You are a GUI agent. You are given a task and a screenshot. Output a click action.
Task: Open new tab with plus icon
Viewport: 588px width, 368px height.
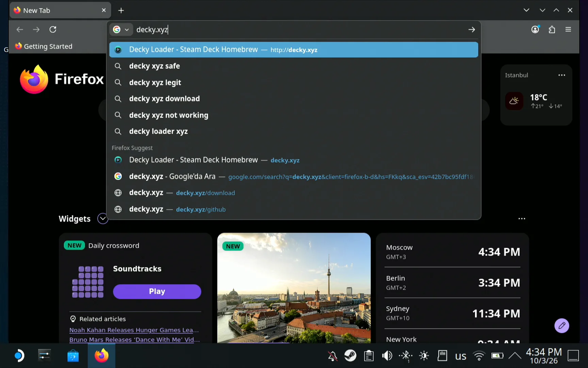point(121,11)
